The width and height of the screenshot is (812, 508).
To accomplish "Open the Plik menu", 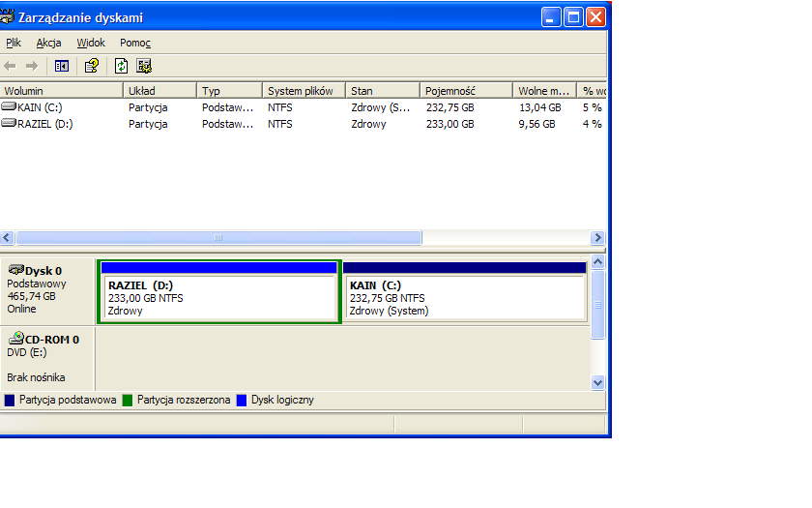I will (x=14, y=43).
